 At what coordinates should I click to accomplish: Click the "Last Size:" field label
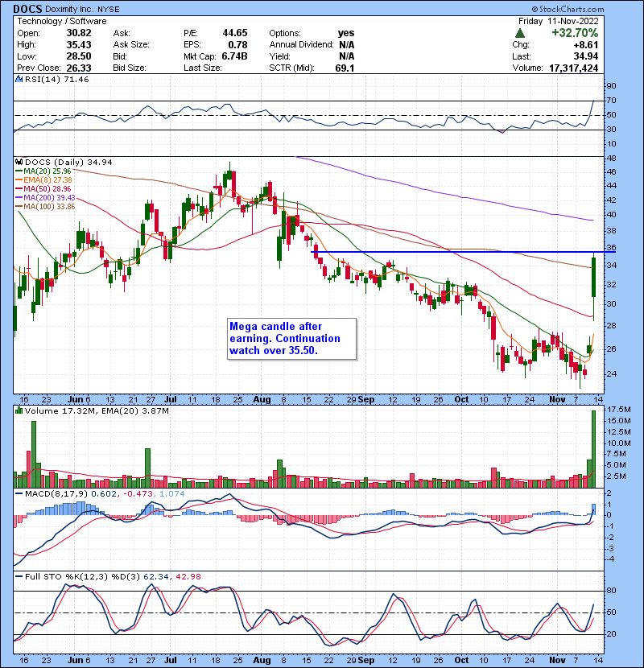tap(202, 68)
